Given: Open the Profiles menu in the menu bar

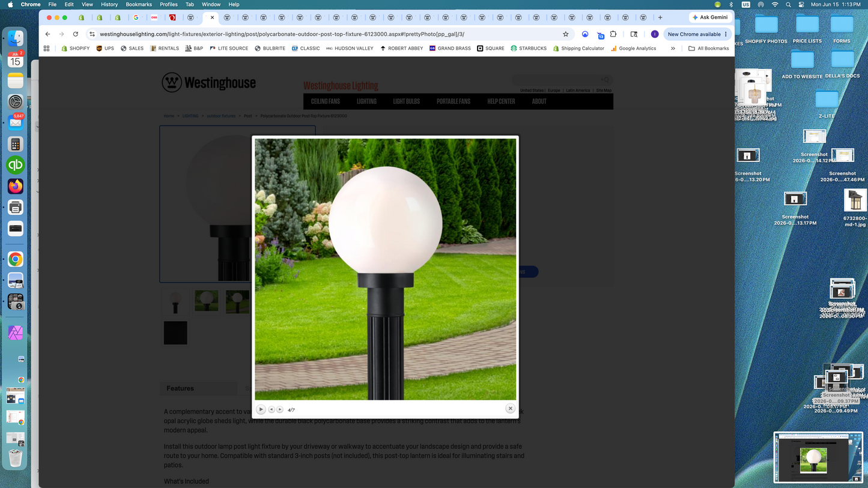Looking at the screenshot, I should pyautogui.click(x=169, y=4).
